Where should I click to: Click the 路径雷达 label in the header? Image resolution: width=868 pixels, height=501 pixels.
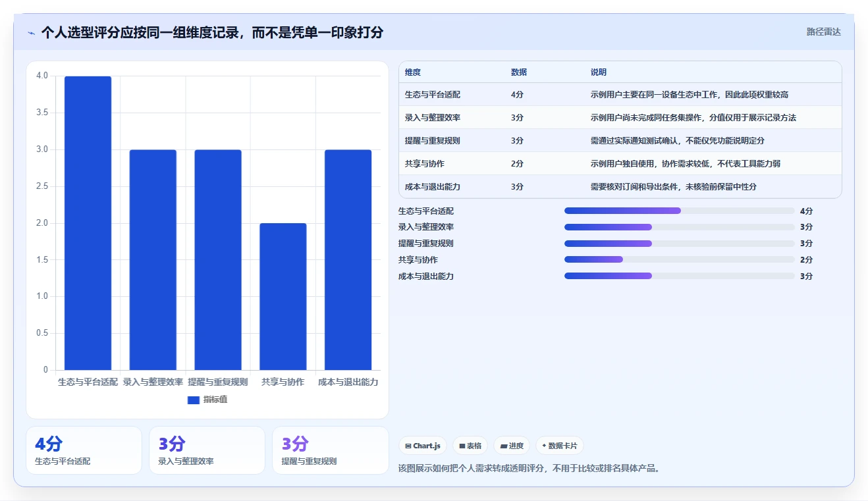pyautogui.click(x=824, y=32)
